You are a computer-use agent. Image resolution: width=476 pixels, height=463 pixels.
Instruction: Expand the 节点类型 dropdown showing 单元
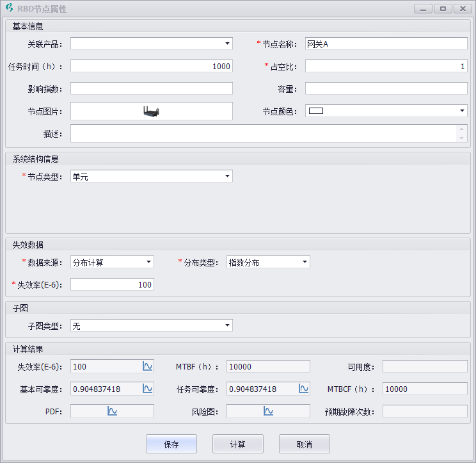(227, 176)
